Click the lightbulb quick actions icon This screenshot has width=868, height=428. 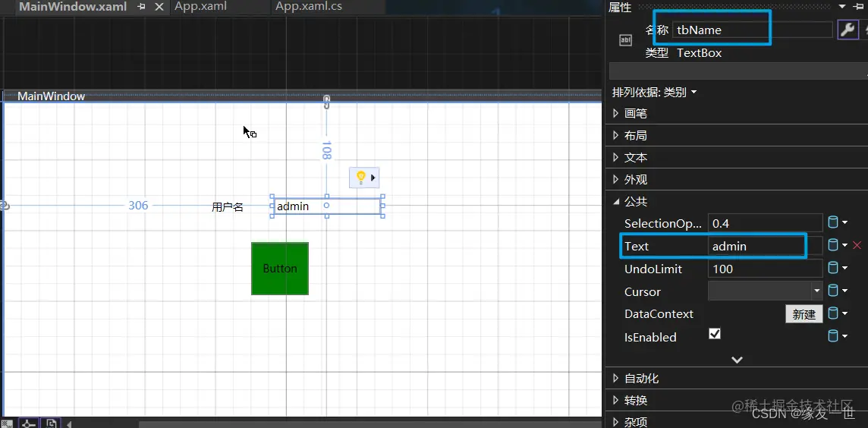click(x=360, y=178)
